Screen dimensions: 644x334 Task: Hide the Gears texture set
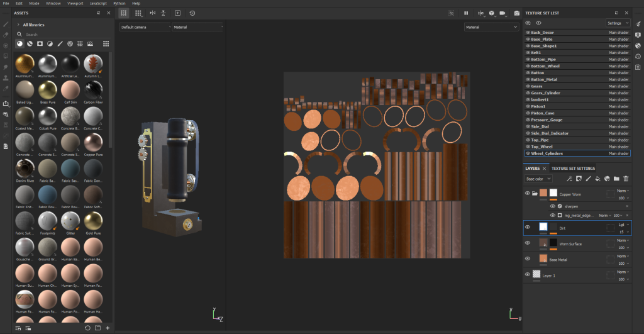(528, 86)
